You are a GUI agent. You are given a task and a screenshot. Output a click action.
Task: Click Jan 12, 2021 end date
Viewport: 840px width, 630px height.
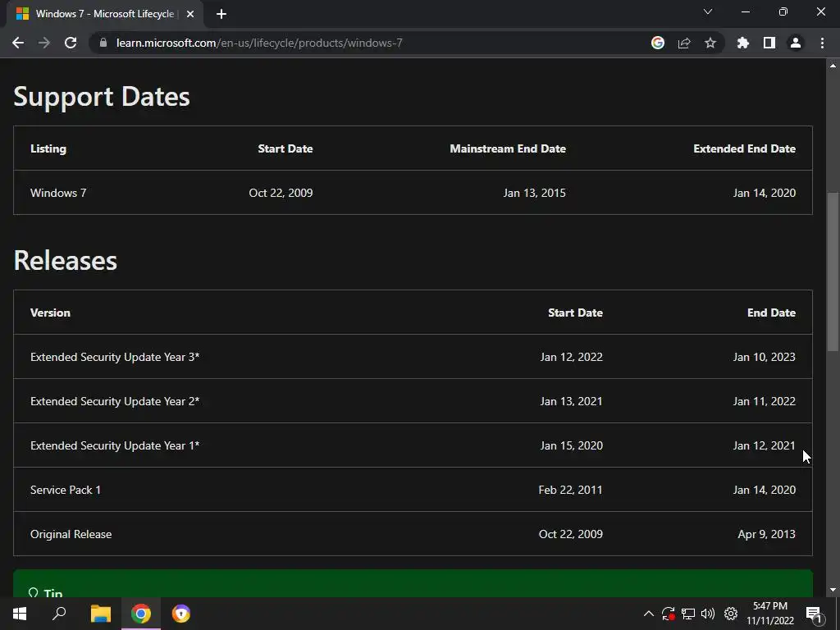(x=764, y=445)
